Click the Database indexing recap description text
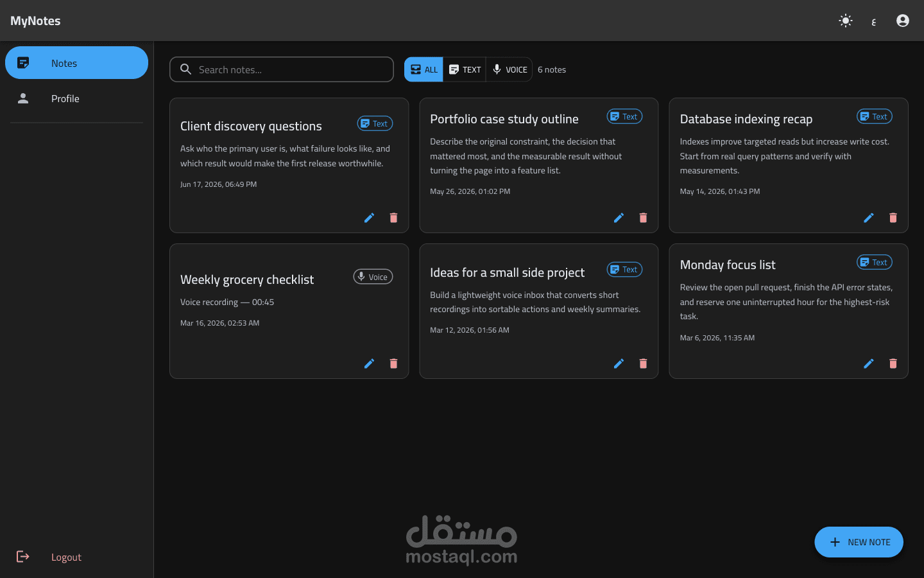This screenshot has width=924, height=578. click(x=785, y=156)
